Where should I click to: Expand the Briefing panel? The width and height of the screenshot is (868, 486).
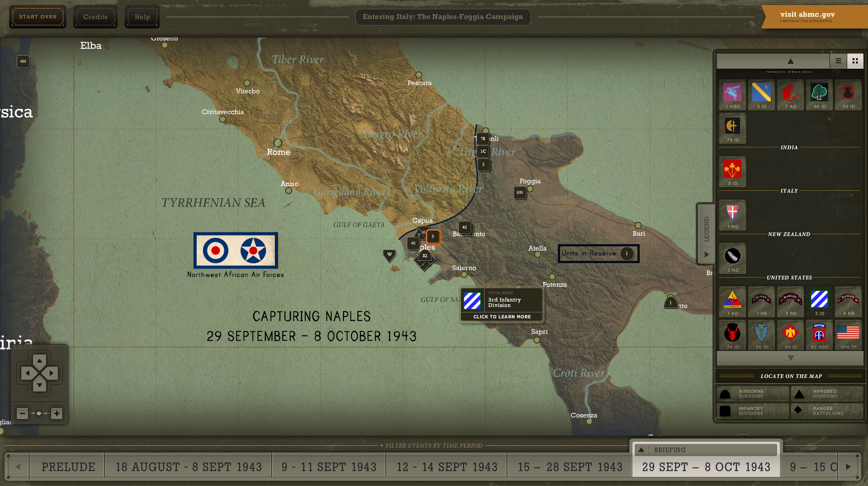[641, 450]
